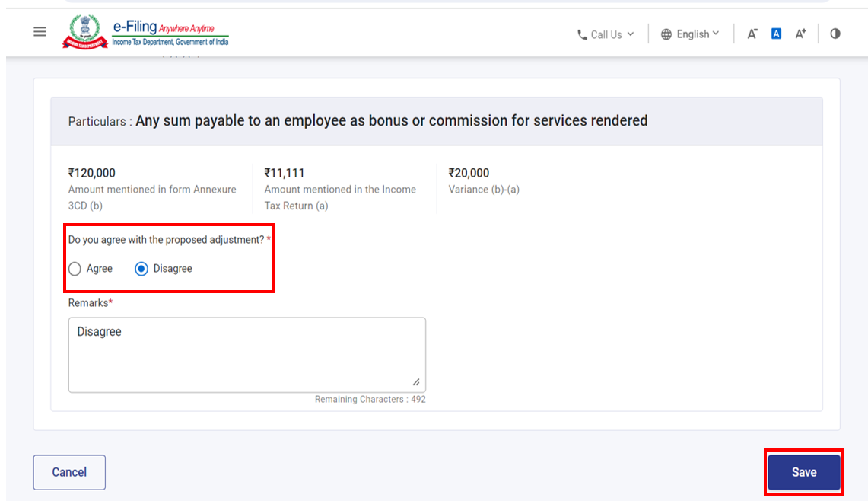The height and width of the screenshot is (501, 868).
Task: Click the e-Filing Anywhere Anytime title
Action: [x=164, y=27]
